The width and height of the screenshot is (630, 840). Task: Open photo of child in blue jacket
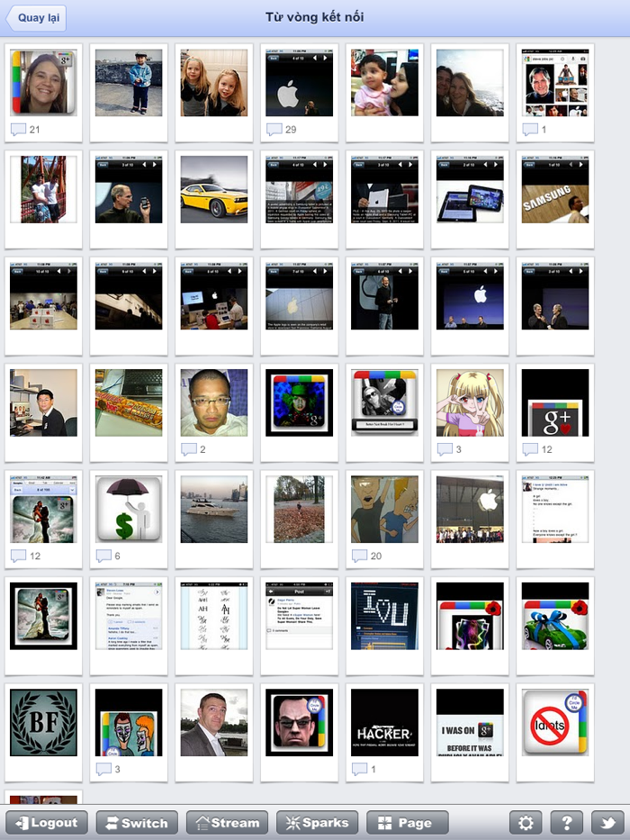tap(129, 83)
